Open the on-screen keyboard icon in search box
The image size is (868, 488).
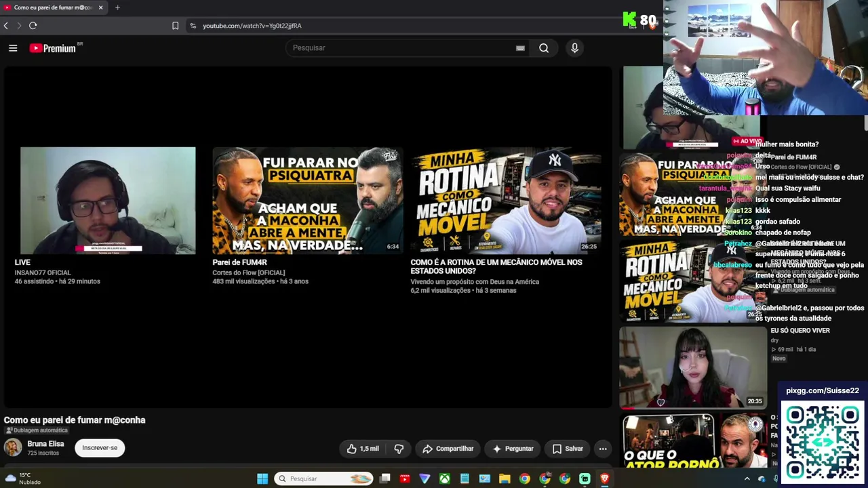click(520, 48)
